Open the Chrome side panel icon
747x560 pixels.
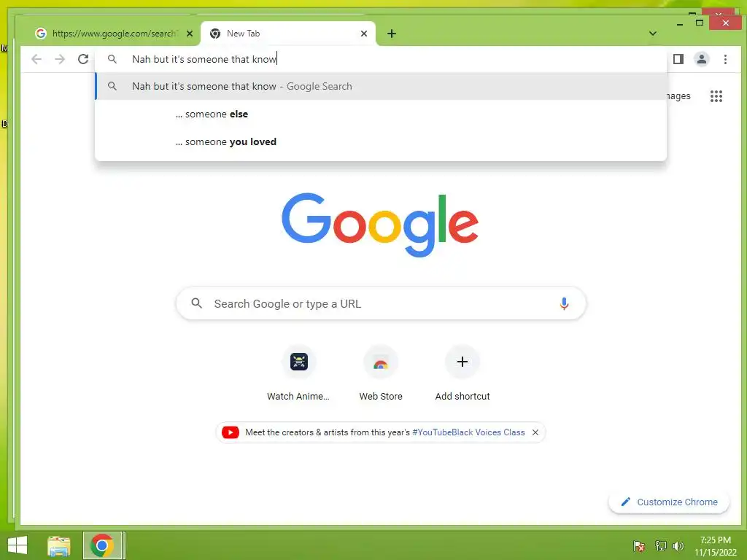[678, 59]
